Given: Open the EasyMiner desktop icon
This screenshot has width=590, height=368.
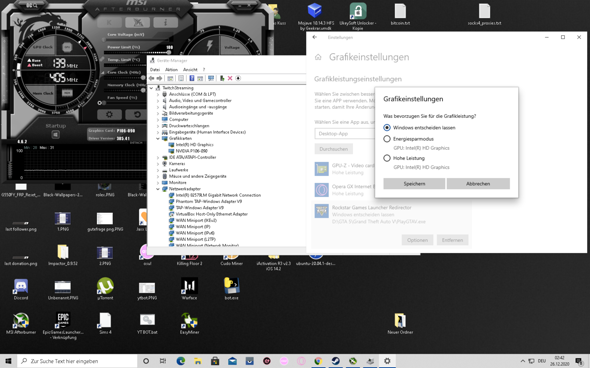Looking at the screenshot, I should pyautogui.click(x=189, y=323).
